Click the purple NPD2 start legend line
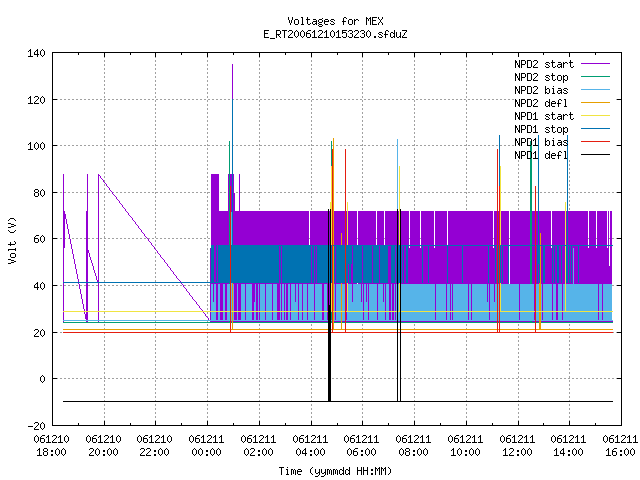640x480 pixels. (x=595, y=64)
